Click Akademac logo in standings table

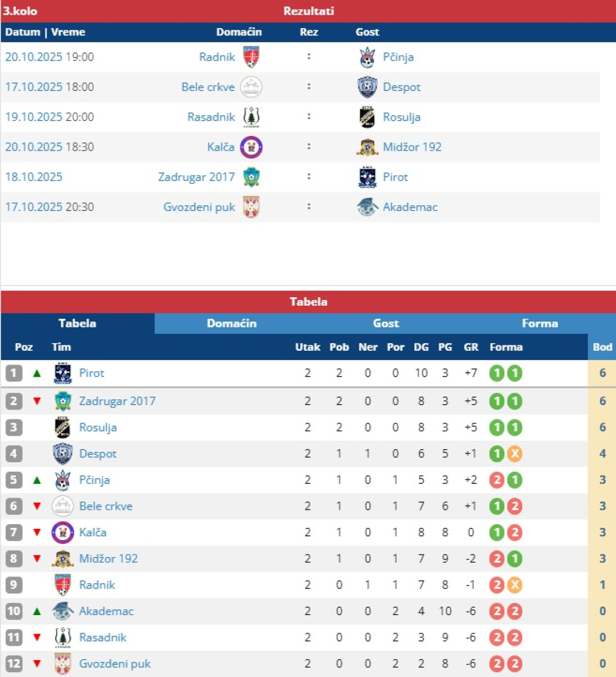click(63, 611)
